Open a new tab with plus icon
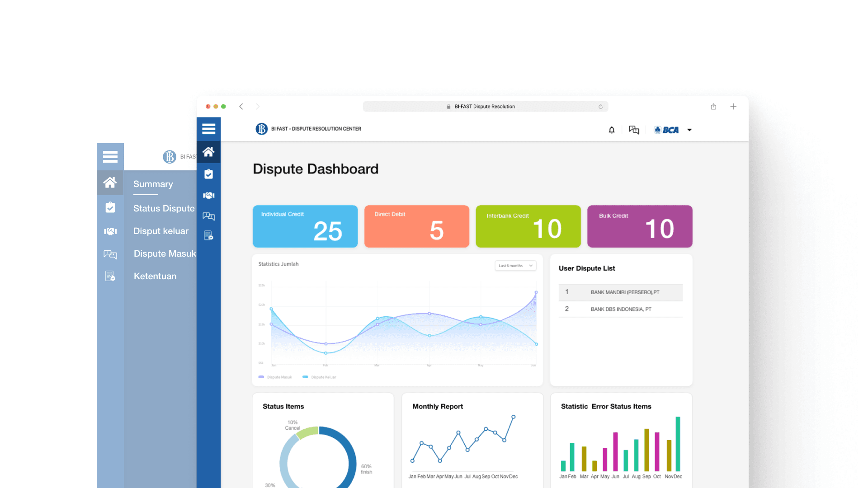 pos(733,107)
